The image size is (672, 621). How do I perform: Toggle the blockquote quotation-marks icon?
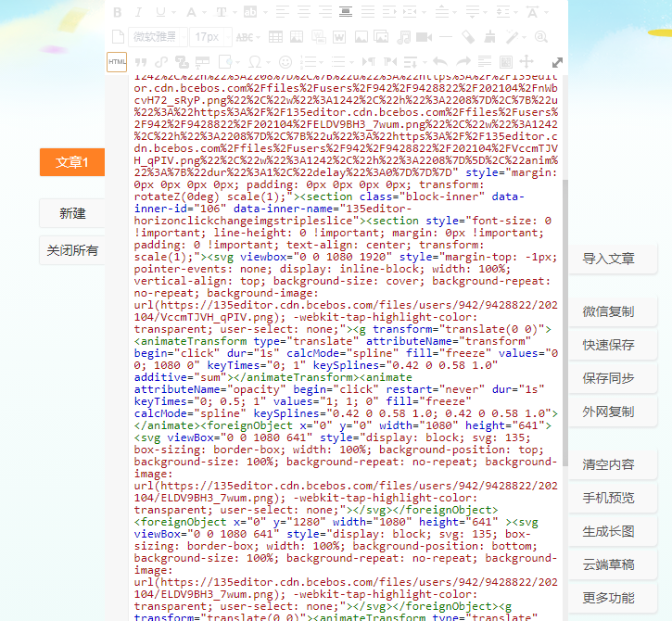[x=141, y=63]
